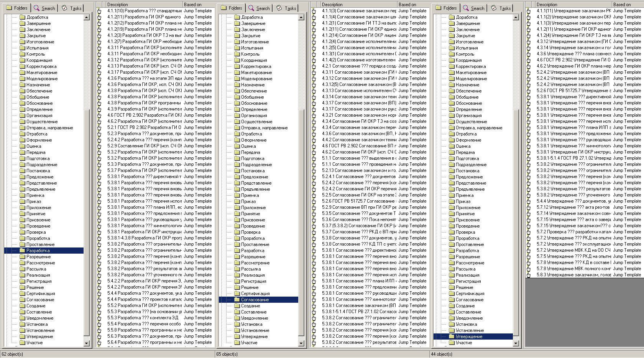Sort by the Based on column in the middle list
This screenshot has height=358, width=644.
pos(413,5)
